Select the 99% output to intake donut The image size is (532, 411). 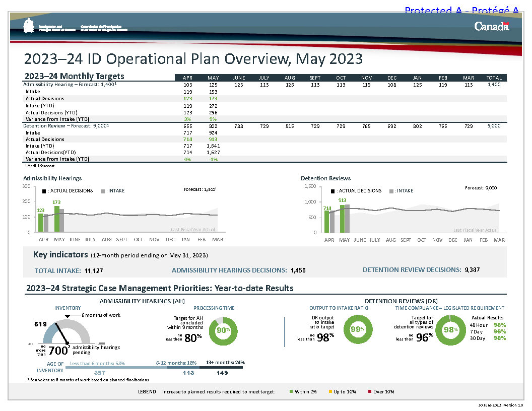[357, 329]
